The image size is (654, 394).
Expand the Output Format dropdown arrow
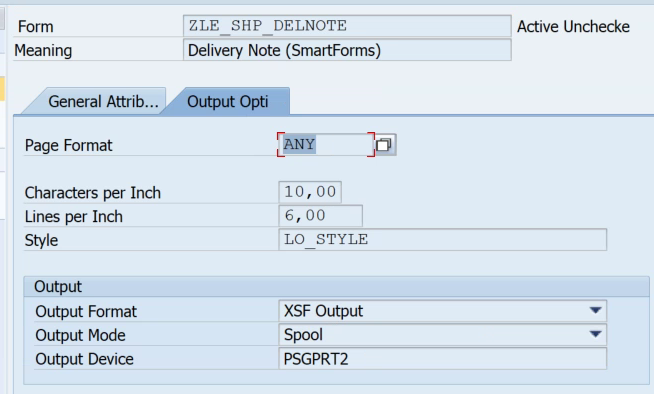pyautogui.click(x=596, y=311)
